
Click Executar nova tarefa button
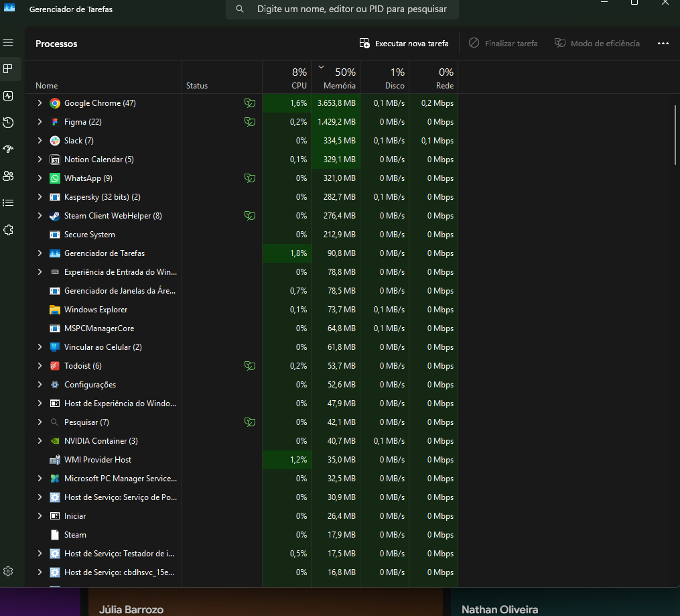click(404, 44)
